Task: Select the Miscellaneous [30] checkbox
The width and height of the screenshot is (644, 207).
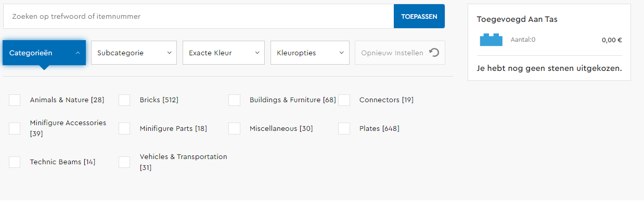Action: (234, 129)
